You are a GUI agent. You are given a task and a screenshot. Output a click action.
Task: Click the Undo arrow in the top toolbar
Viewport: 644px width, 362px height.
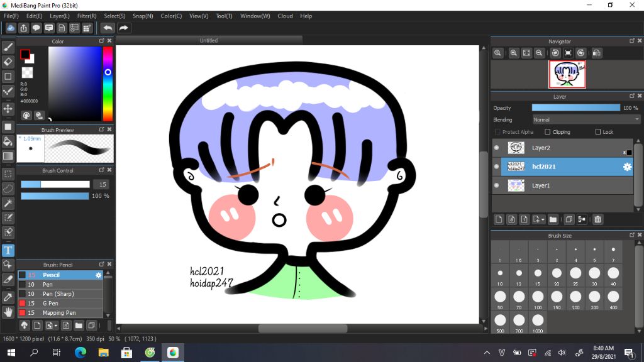click(108, 28)
